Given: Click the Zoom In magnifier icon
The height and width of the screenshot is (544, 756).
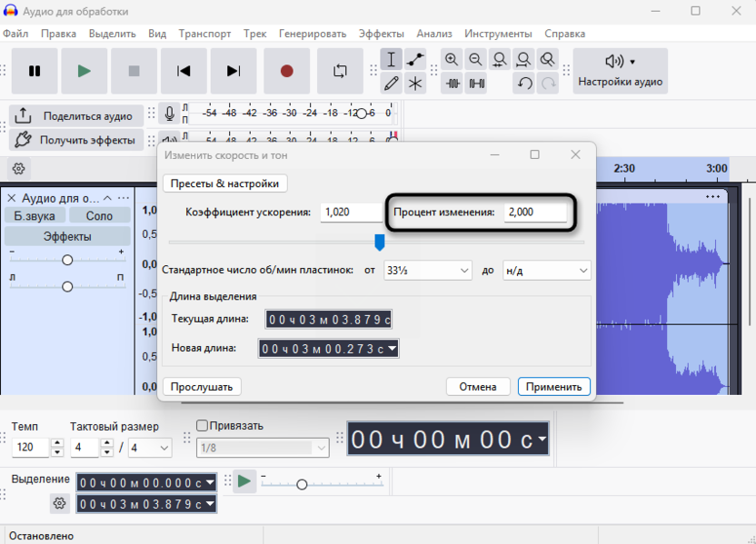Looking at the screenshot, I should coord(452,60).
